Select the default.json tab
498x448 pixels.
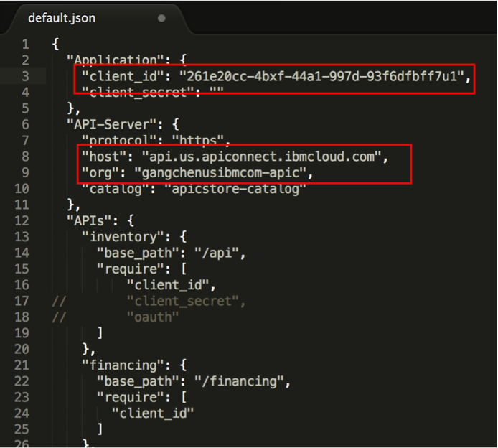[95, 18]
